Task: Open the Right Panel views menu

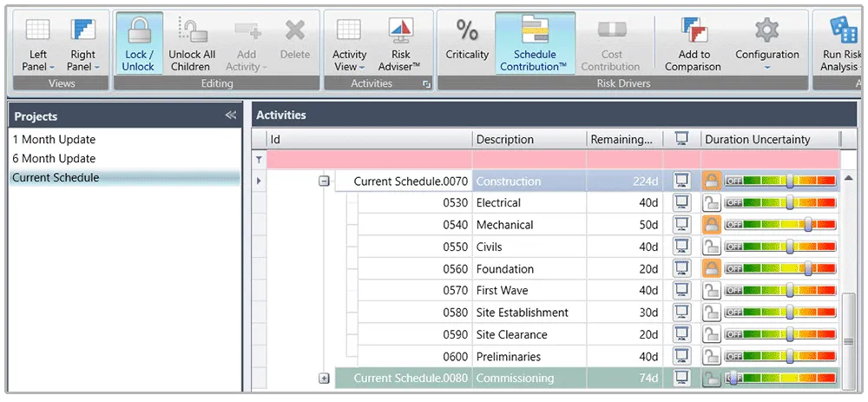Action: pyautogui.click(x=83, y=45)
